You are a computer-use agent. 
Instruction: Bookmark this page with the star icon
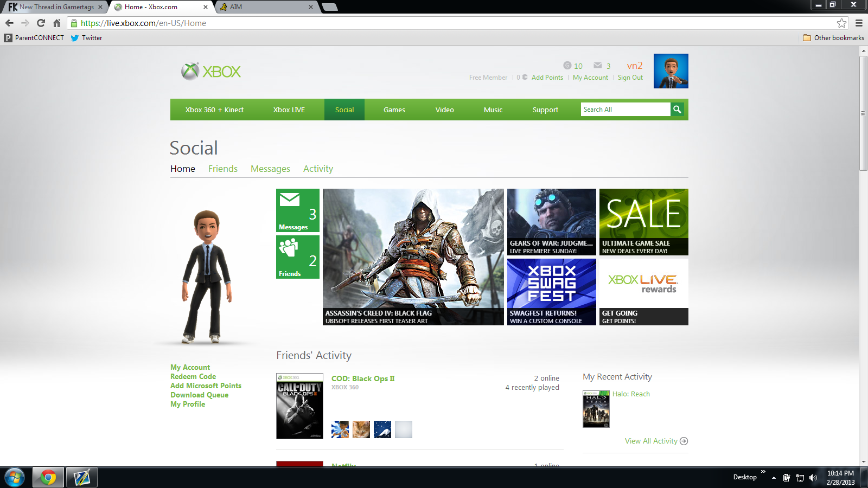(x=841, y=23)
